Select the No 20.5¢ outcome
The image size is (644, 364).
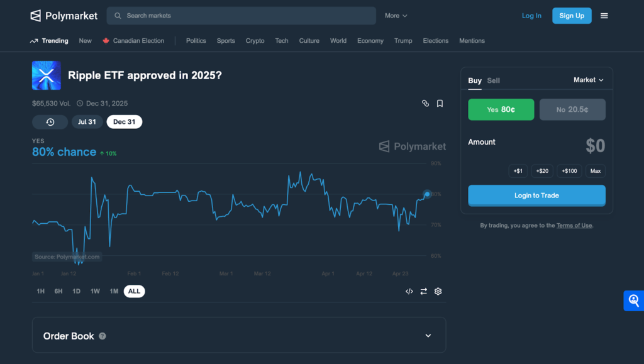pos(572,109)
